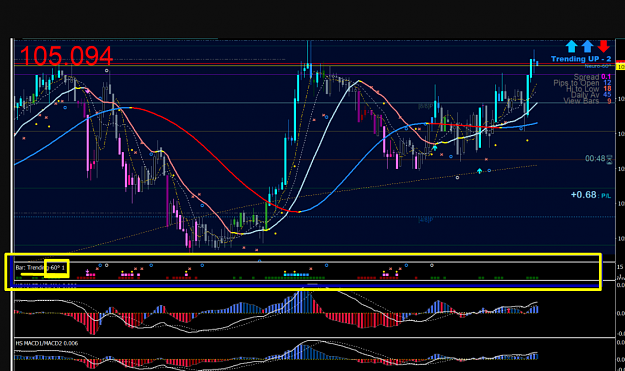625x371 pixels.
Task: Click the red 105.094 price readout
Action: (x=66, y=56)
